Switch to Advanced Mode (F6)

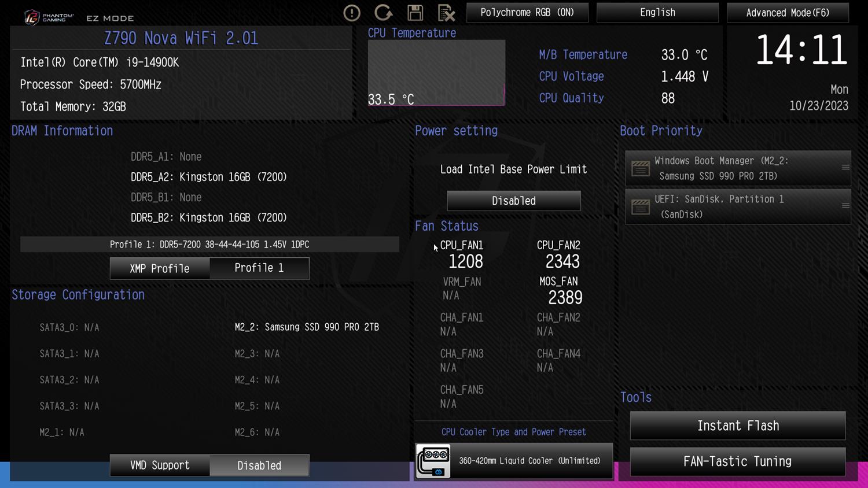[788, 13]
